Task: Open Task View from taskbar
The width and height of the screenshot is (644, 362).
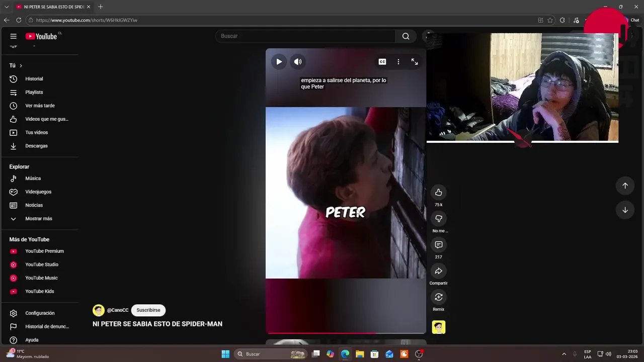Action: pyautogui.click(x=316, y=354)
